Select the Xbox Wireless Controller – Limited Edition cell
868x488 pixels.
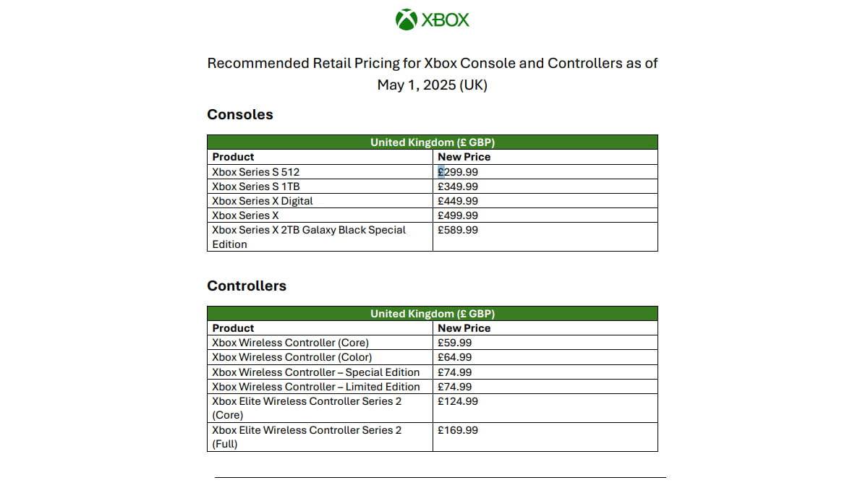click(x=316, y=387)
